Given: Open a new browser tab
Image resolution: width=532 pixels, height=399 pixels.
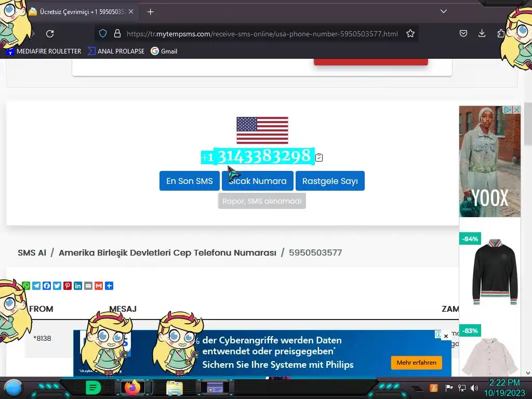Looking at the screenshot, I should tap(150, 12).
